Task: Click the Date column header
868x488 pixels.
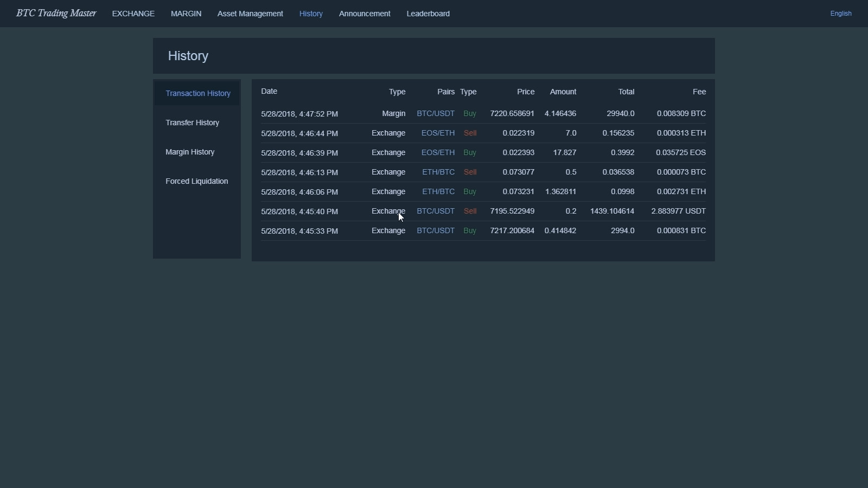Action: point(269,92)
